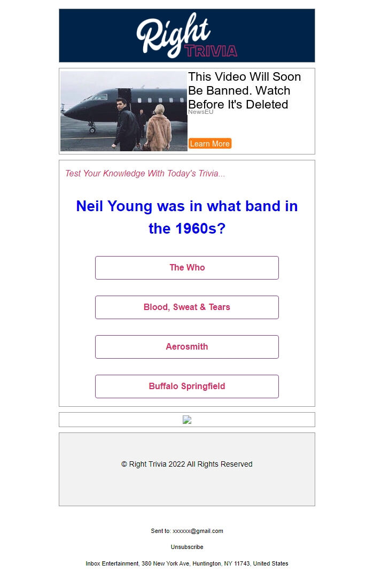Click the copyright footer text
The height and width of the screenshot is (588, 374).
tap(186, 464)
